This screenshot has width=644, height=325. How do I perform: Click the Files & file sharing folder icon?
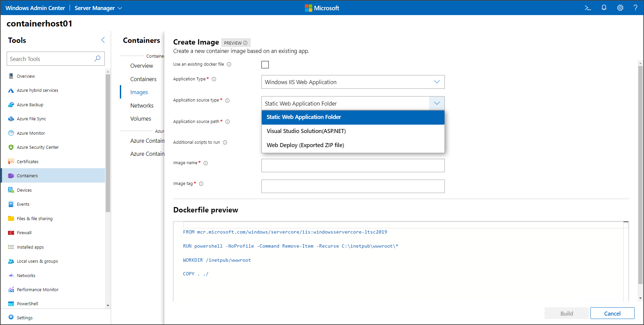(x=11, y=218)
